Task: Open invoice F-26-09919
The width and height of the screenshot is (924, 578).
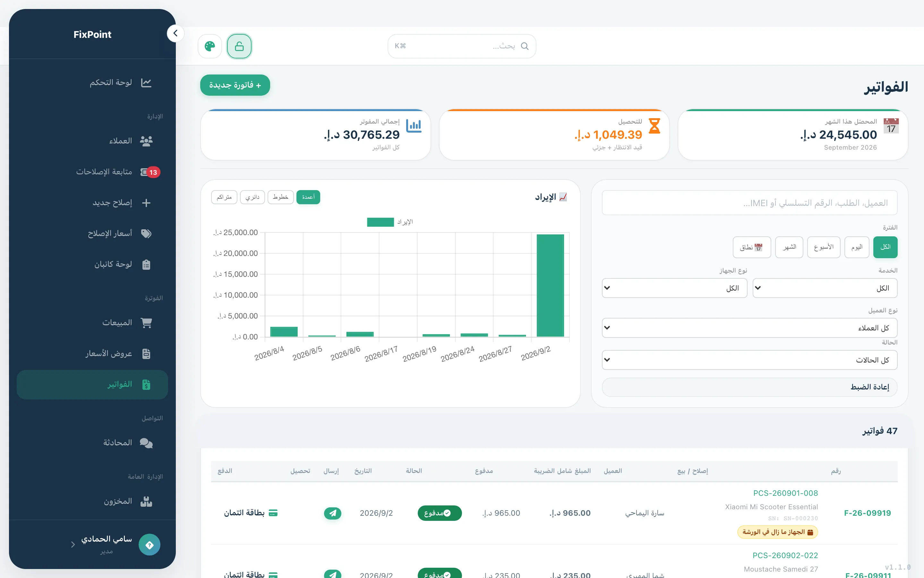Action: point(867,513)
